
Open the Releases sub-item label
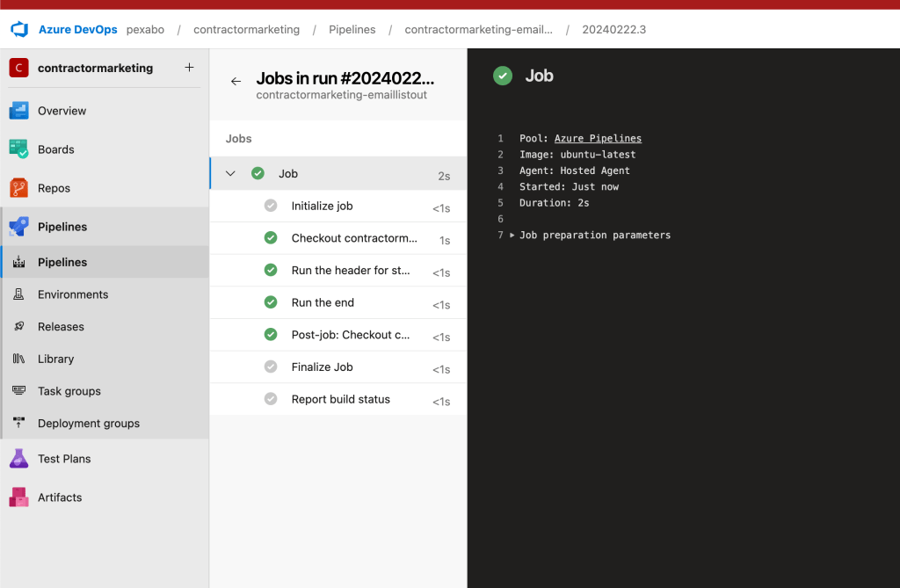coord(61,327)
